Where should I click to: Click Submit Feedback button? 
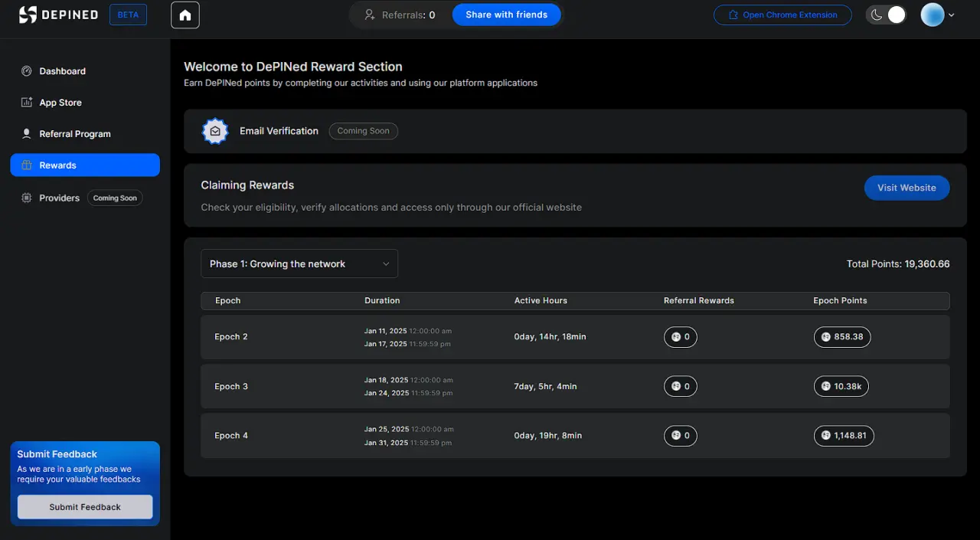[x=85, y=507]
